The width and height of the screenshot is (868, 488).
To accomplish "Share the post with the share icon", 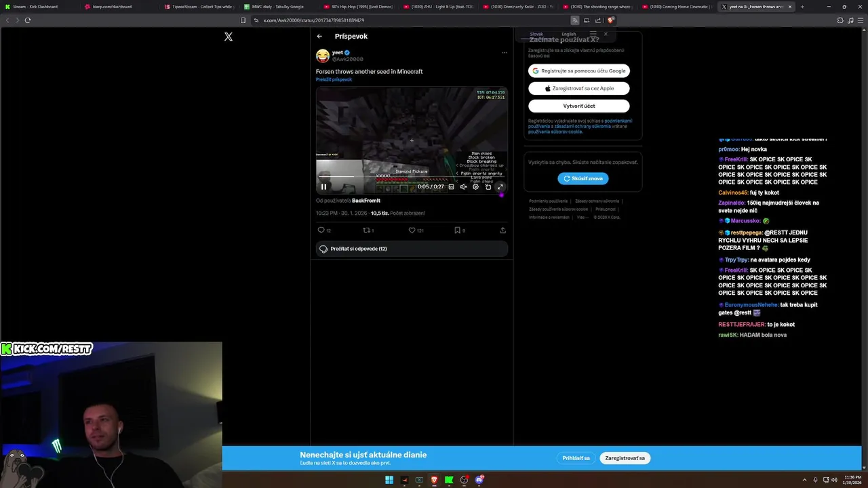I will tap(502, 230).
